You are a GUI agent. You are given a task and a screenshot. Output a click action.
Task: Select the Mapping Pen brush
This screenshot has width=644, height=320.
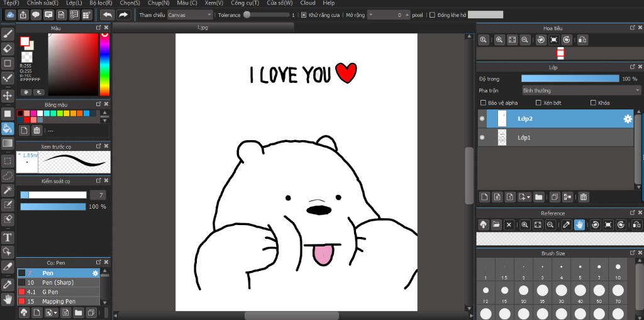[58, 302]
